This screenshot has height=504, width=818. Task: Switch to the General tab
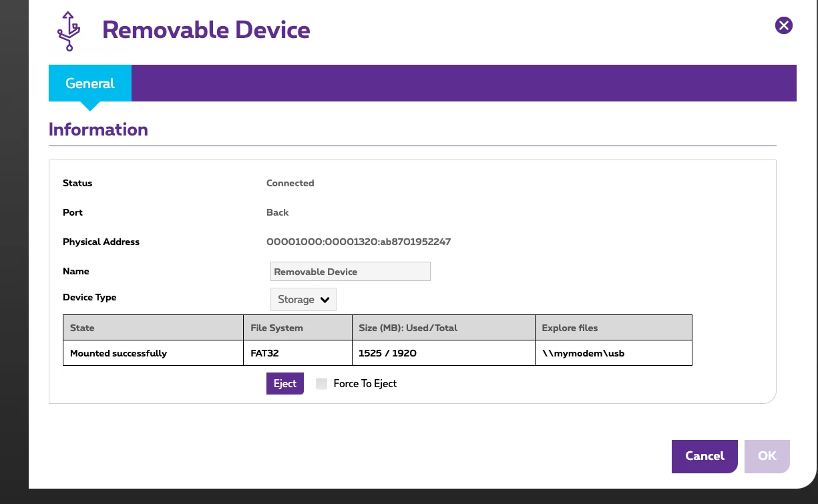tap(90, 83)
